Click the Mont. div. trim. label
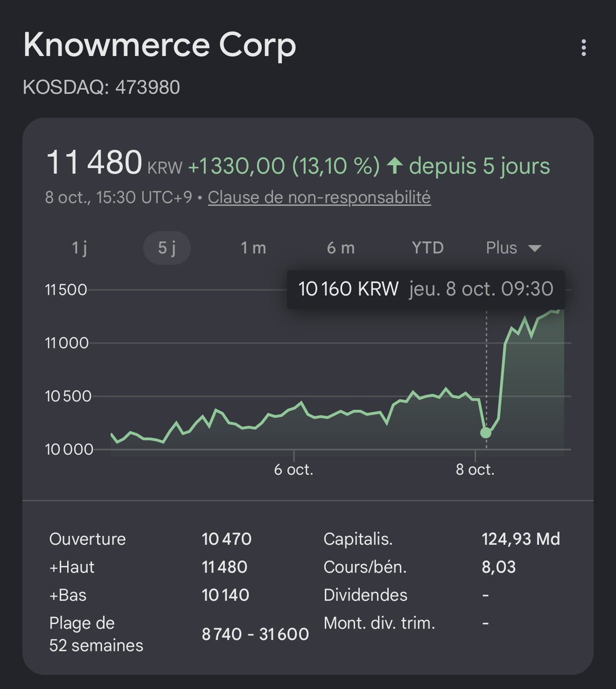616x689 pixels. 379,623
